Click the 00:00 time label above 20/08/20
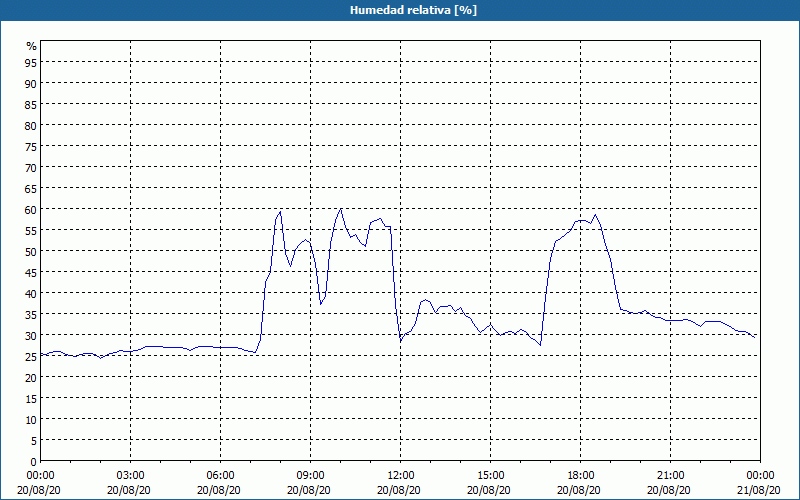Image resolution: width=800 pixels, height=500 pixels. (40, 476)
